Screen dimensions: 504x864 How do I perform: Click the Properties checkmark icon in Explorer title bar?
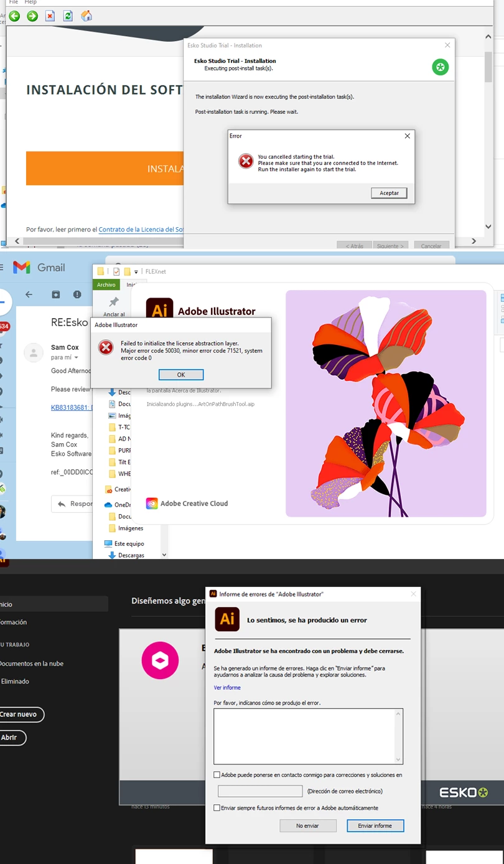(116, 271)
